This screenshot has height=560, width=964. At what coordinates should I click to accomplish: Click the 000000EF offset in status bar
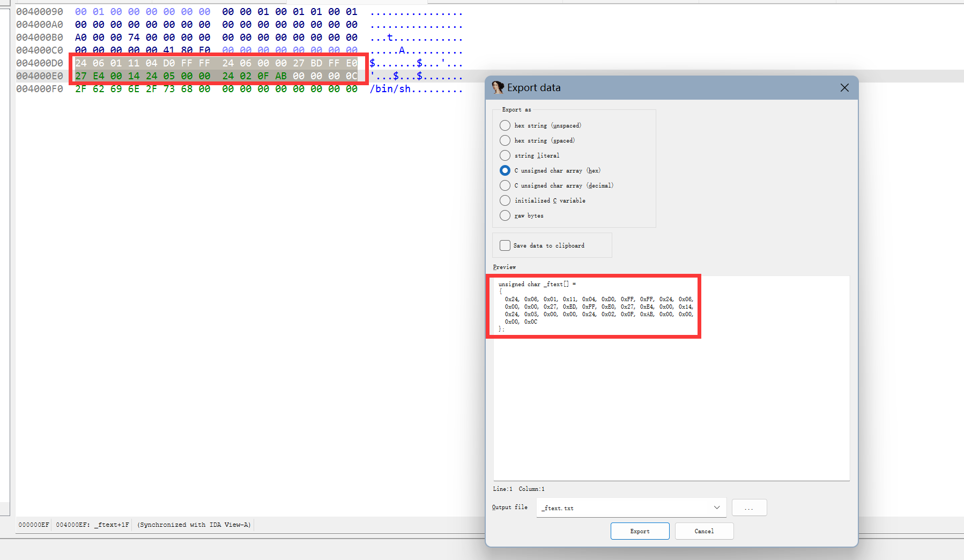pyautogui.click(x=34, y=525)
